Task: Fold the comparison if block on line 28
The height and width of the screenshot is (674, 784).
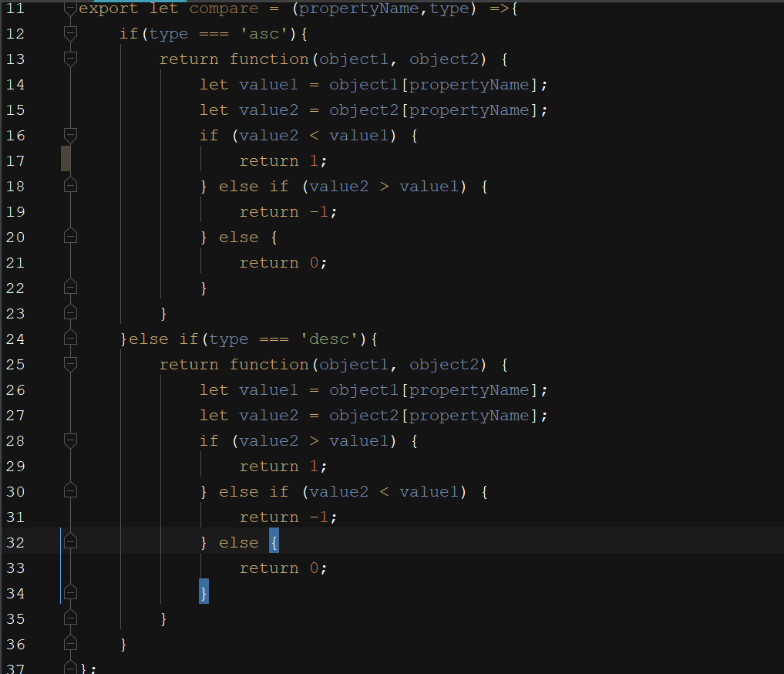Action: (x=69, y=440)
